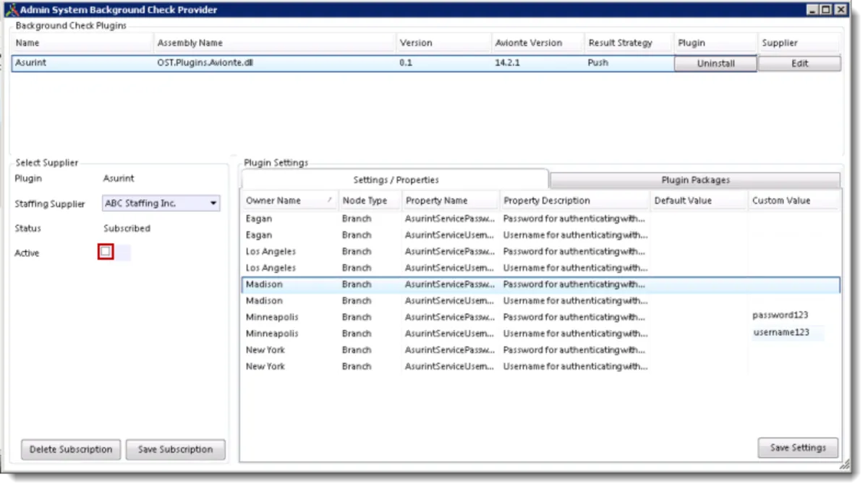
Task: Select the New York username property row
Action: pos(540,366)
